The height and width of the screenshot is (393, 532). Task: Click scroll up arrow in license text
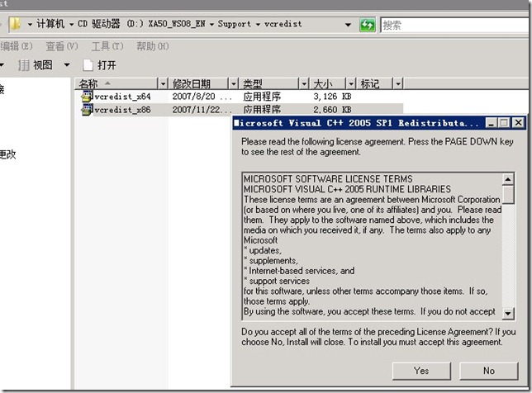(508, 178)
